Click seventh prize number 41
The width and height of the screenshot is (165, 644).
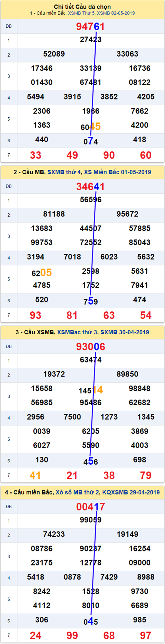click(36, 476)
